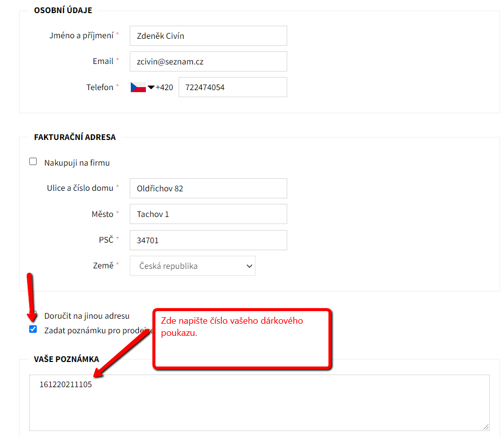Click the red gift voucher callout box
This screenshot has height=436, width=504.
[x=242, y=338]
